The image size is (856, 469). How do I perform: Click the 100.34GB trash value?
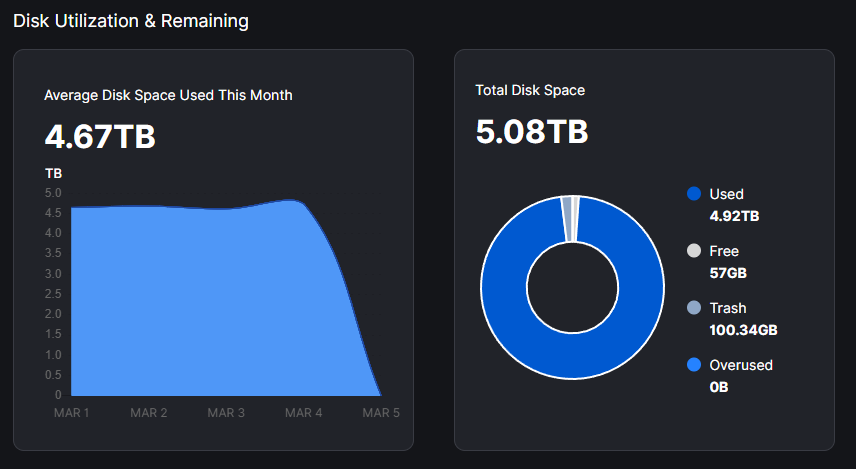743,330
